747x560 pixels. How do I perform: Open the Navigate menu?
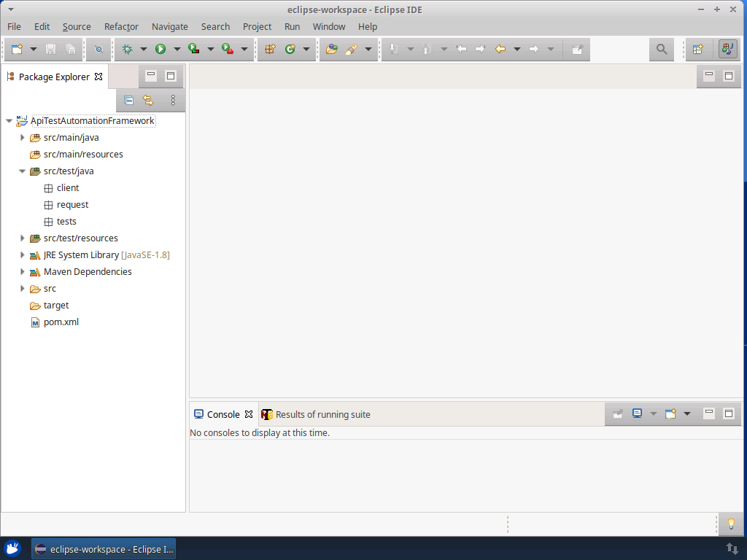click(169, 27)
